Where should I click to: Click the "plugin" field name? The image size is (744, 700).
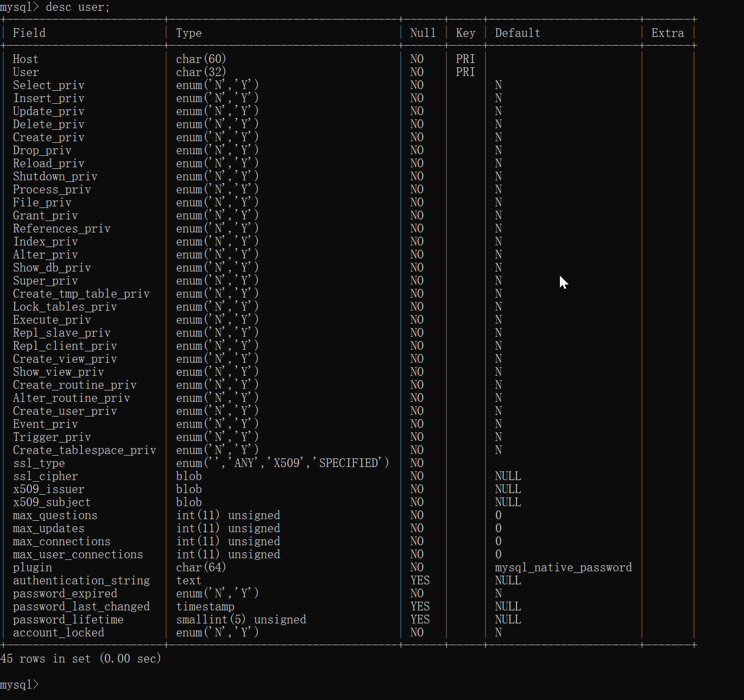[x=33, y=567]
